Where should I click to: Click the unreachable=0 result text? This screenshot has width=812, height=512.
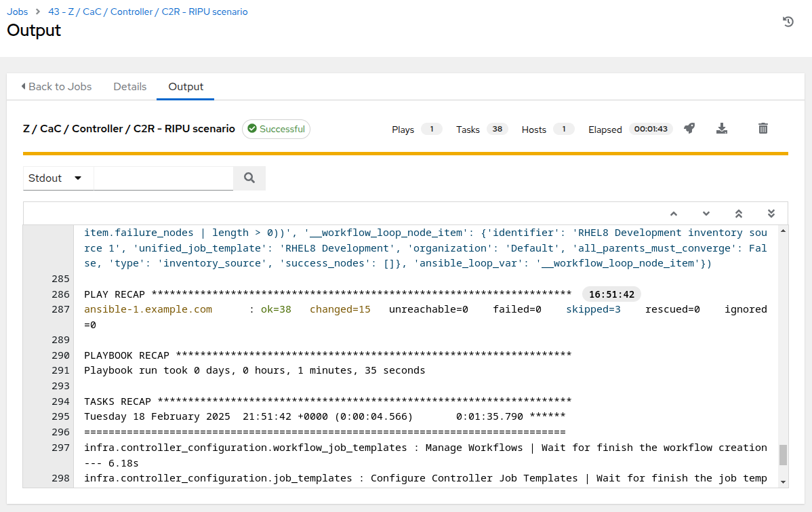(428, 309)
